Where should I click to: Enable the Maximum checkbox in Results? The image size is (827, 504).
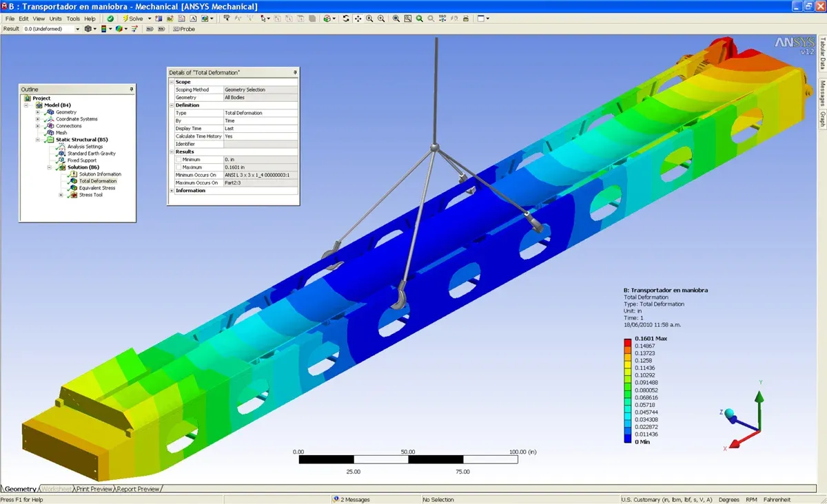point(179,167)
